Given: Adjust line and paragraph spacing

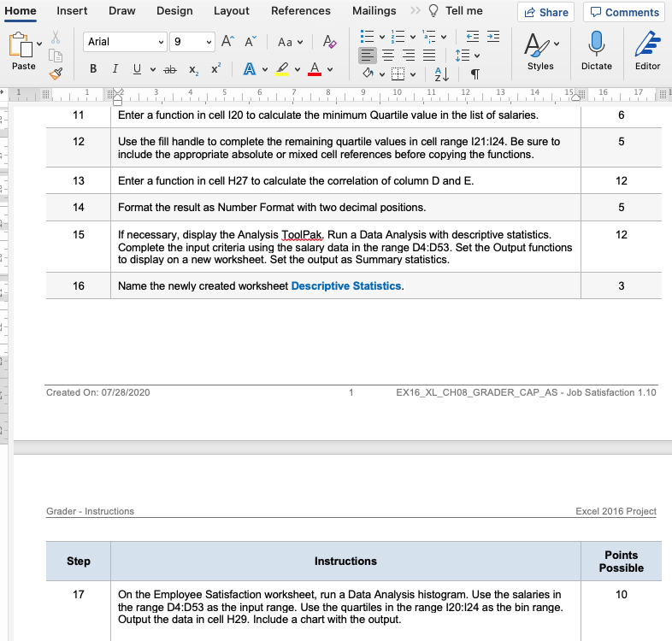Looking at the screenshot, I should (463, 56).
